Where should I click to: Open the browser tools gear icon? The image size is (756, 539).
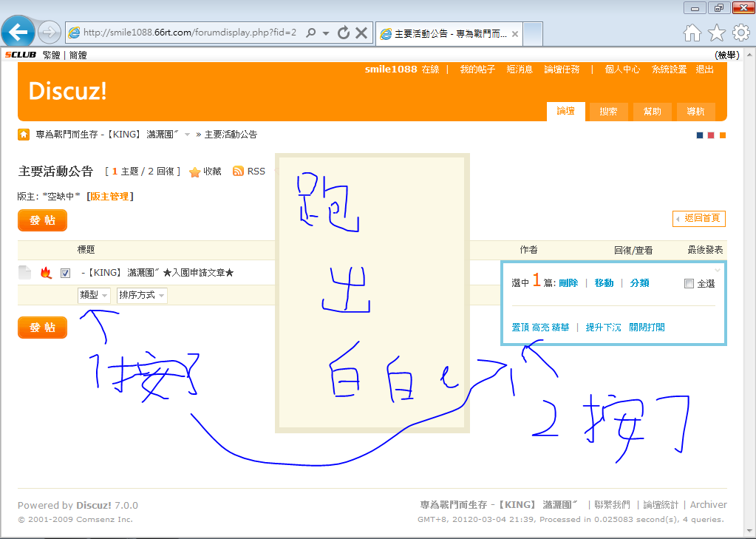point(740,33)
